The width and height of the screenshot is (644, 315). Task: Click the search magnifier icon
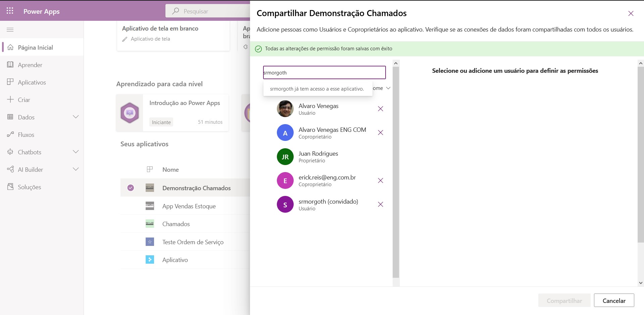coord(176,11)
